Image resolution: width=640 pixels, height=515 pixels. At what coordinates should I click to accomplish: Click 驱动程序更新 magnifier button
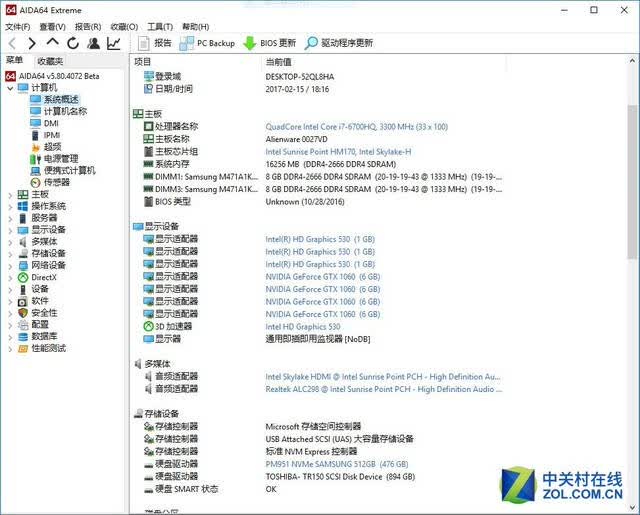pyautogui.click(x=338, y=43)
